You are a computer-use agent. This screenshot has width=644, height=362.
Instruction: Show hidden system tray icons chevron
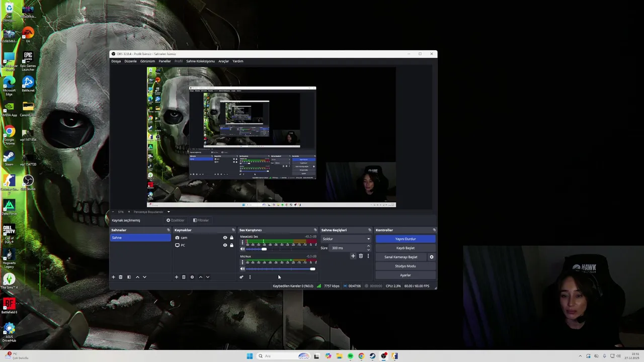[580, 356]
